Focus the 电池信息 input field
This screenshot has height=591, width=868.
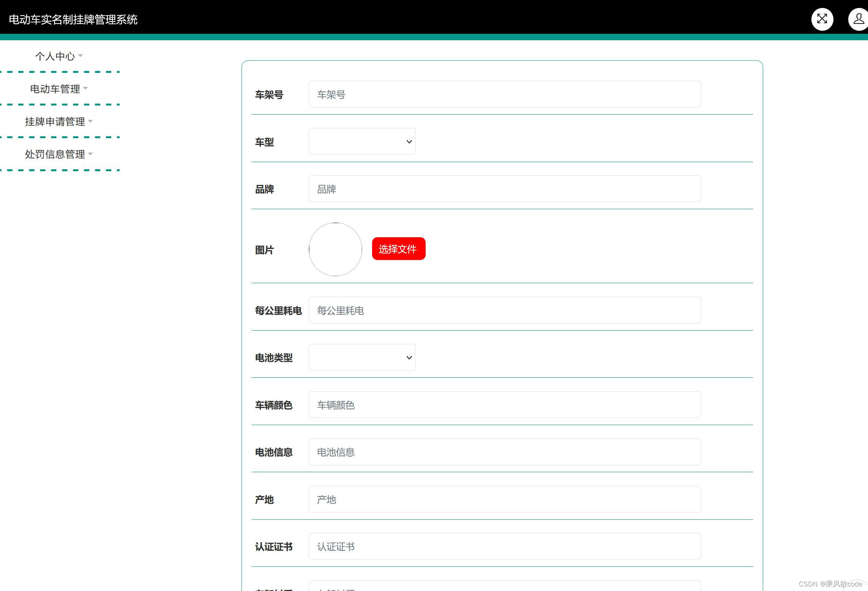(505, 452)
